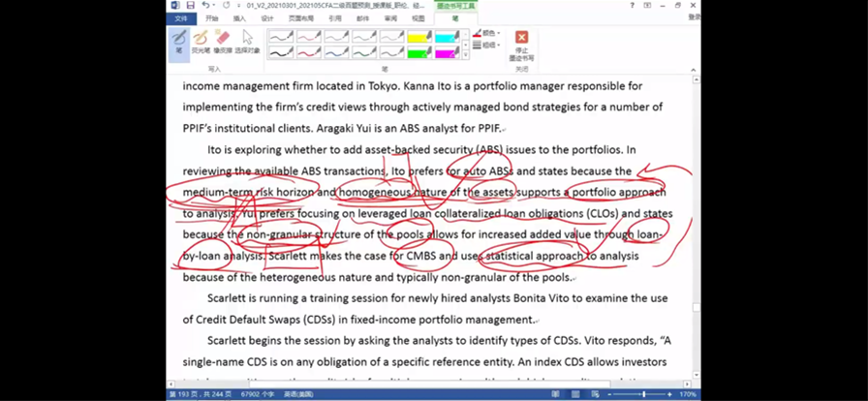Switch to the Design (设计) tab
Image resolution: width=868 pixels, height=401 pixels.
[x=267, y=18]
